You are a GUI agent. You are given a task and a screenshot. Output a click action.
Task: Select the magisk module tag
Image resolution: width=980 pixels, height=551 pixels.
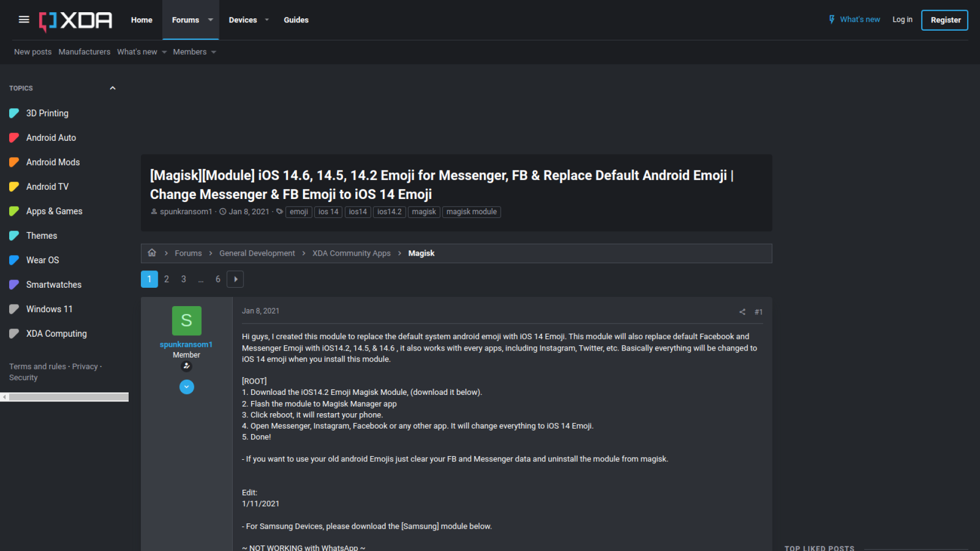point(471,212)
